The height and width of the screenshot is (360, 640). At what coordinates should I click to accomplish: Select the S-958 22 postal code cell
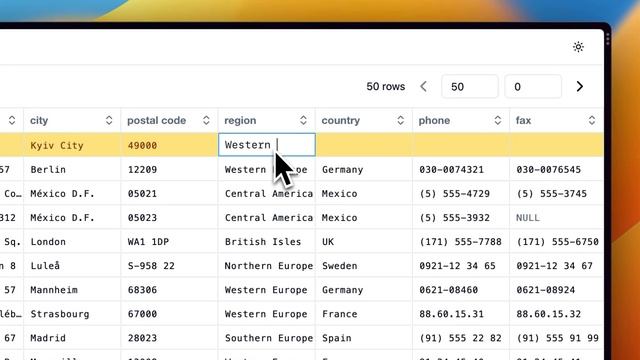point(169,266)
